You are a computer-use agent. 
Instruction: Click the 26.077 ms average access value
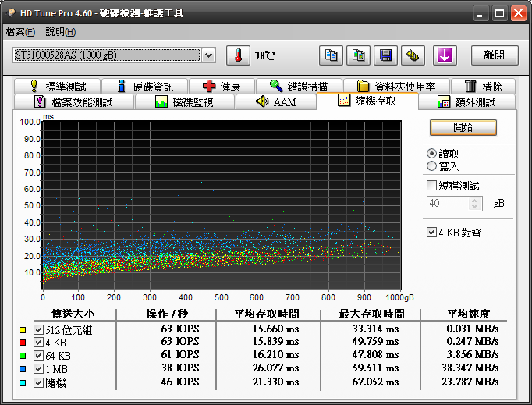click(x=276, y=368)
